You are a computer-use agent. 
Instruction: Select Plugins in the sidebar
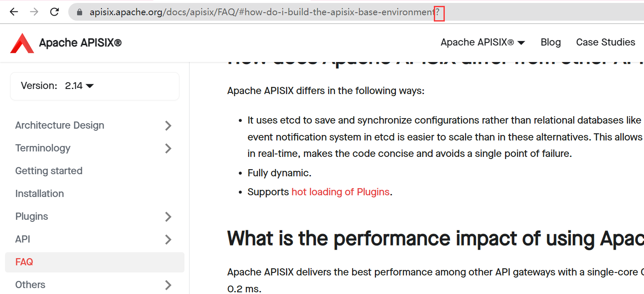click(x=32, y=216)
